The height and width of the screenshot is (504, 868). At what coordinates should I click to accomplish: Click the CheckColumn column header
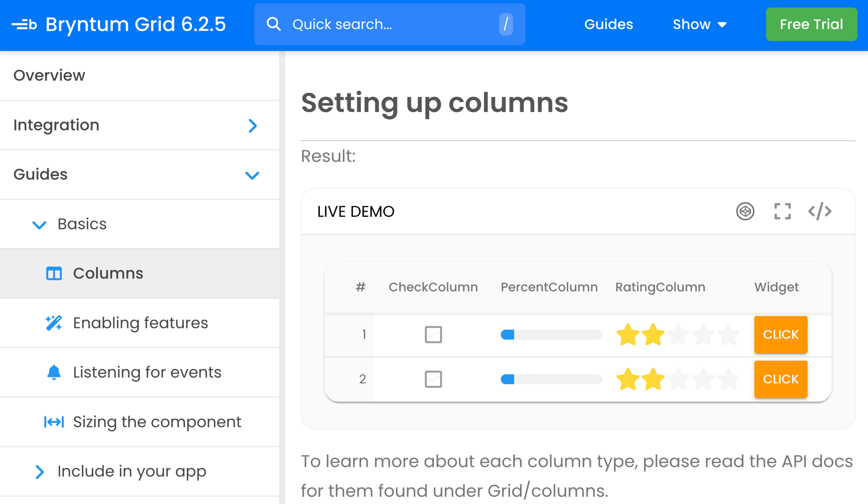click(433, 287)
